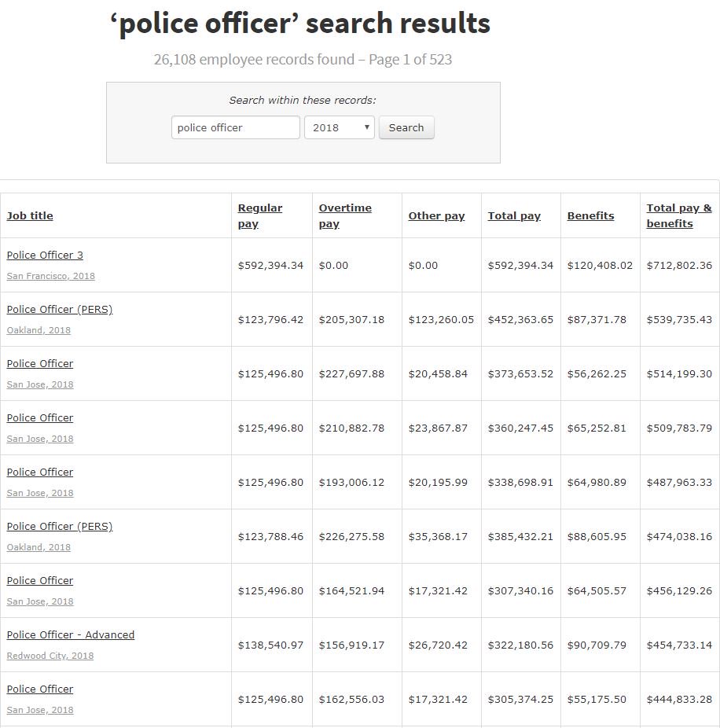Sort by Other pay column
The height and width of the screenshot is (728, 720).
click(436, 215)
